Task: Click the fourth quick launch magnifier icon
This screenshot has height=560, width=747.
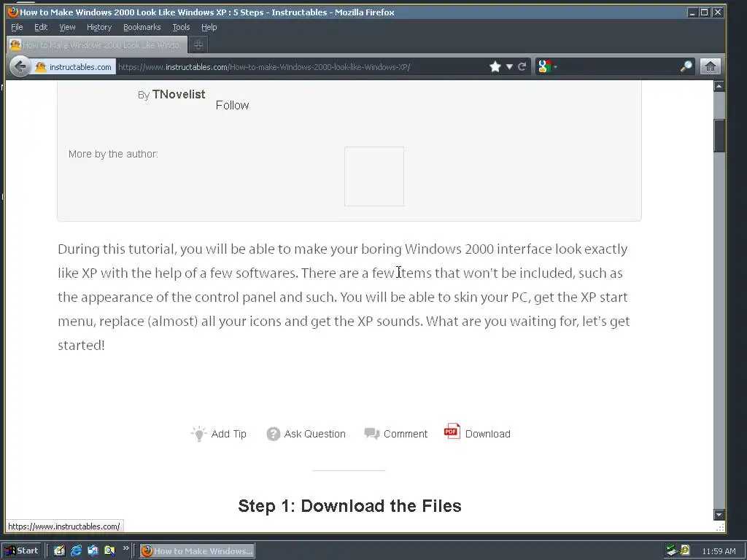Action: pos(109,551)
